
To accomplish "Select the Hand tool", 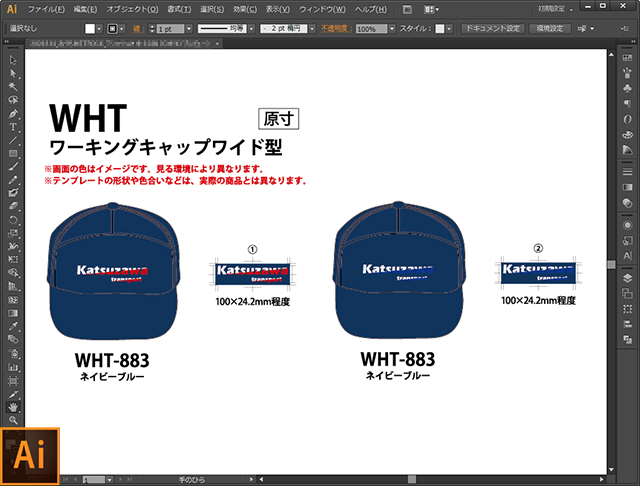I will pos(13,407).
